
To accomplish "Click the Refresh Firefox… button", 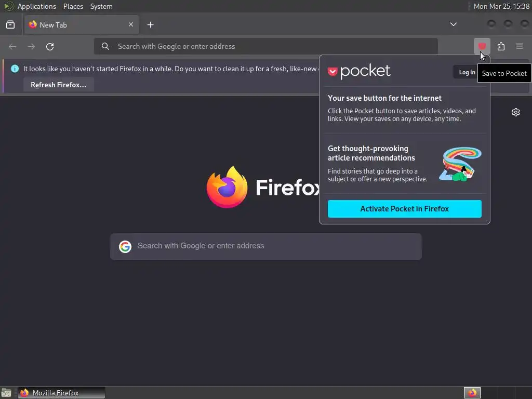I will pyautogui.click(x=58, y=85).
